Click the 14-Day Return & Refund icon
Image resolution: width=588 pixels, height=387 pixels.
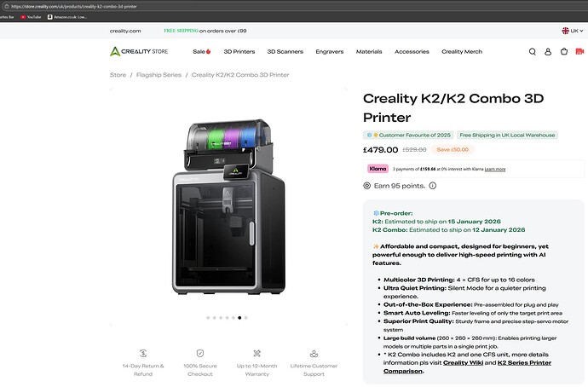pyautogui.click(x=143, y=353)
